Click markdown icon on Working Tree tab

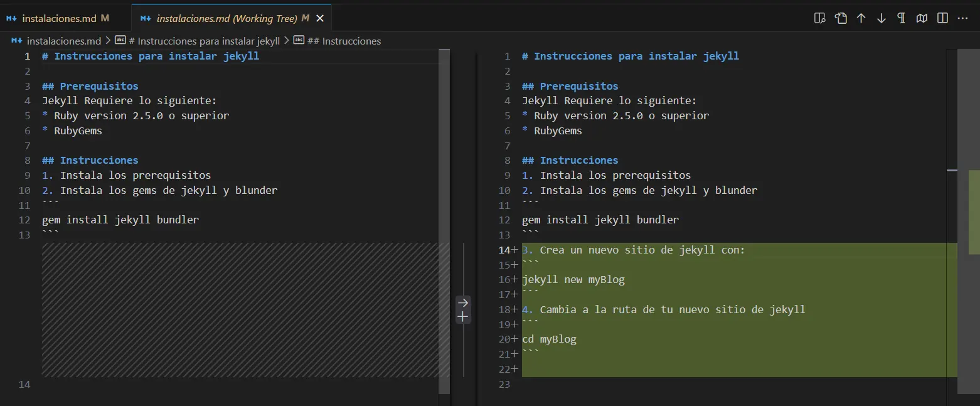146,18
